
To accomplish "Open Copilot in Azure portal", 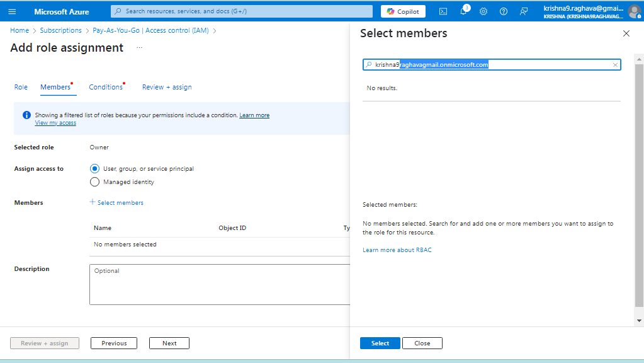I will tap(403, 11).
